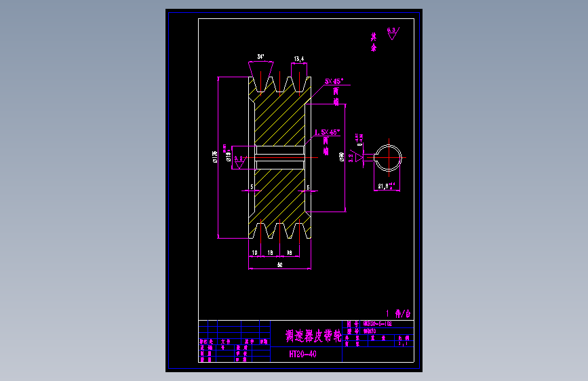The image size is (588, 381).
Task: Select the 3.2 roughness symbol near keyway view
Action: (x=356, y=157)
